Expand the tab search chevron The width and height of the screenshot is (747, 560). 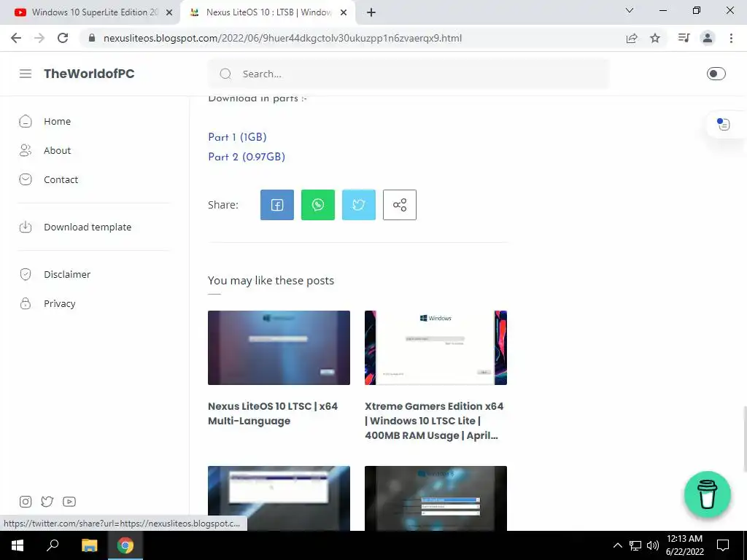[x=630, y=10]
